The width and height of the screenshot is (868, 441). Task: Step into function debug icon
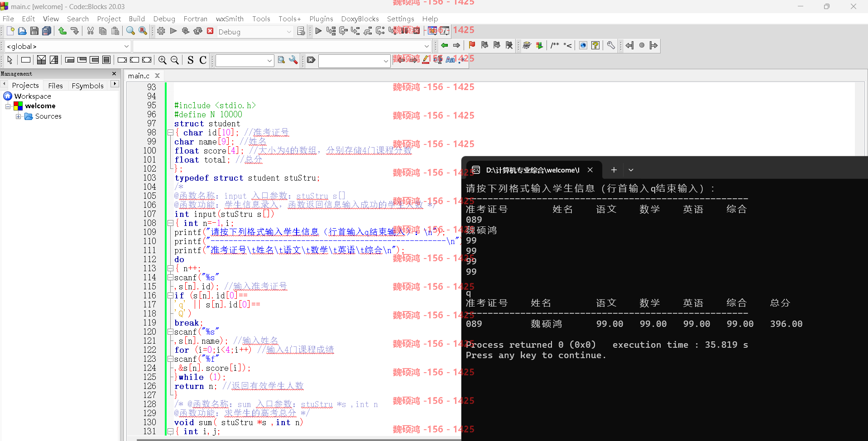click(355, 31)
